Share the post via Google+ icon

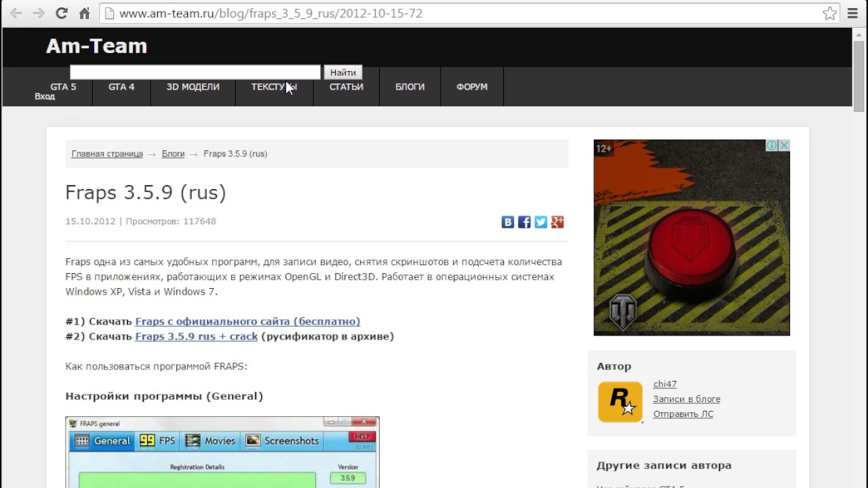557,222
